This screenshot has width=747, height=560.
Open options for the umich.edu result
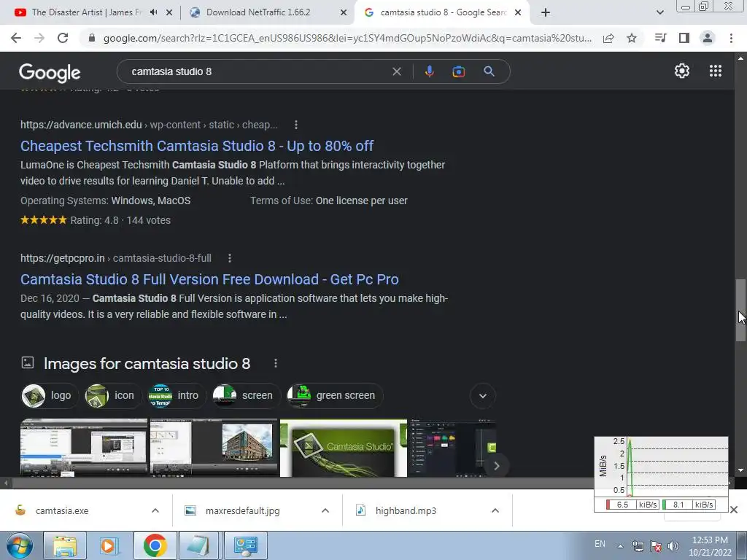pyautogui.click(x=296, y=125)
